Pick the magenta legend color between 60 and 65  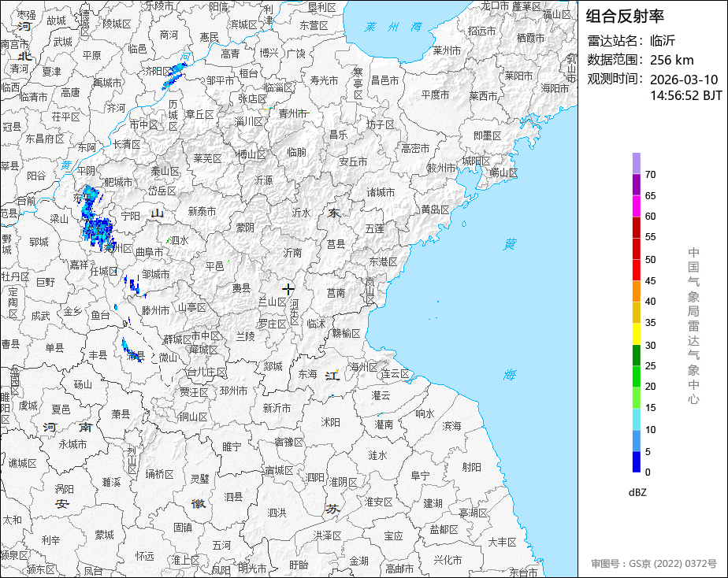pos(637,206)
